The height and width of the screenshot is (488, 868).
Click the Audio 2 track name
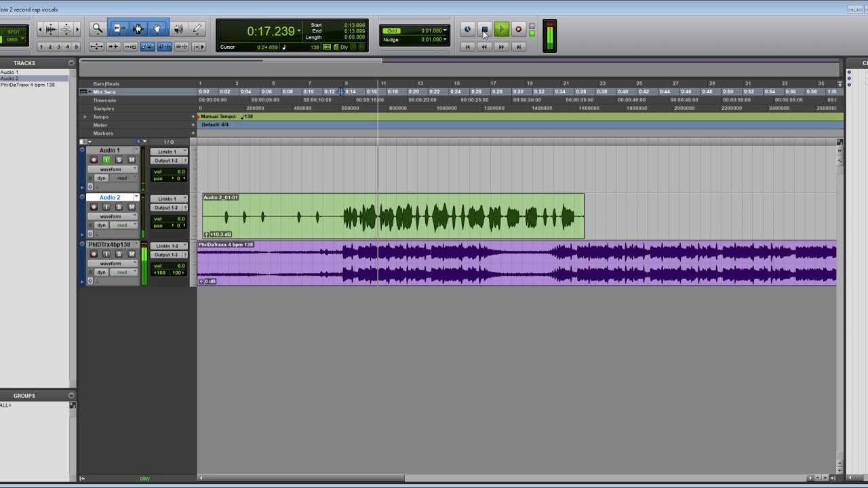point(110,197)
